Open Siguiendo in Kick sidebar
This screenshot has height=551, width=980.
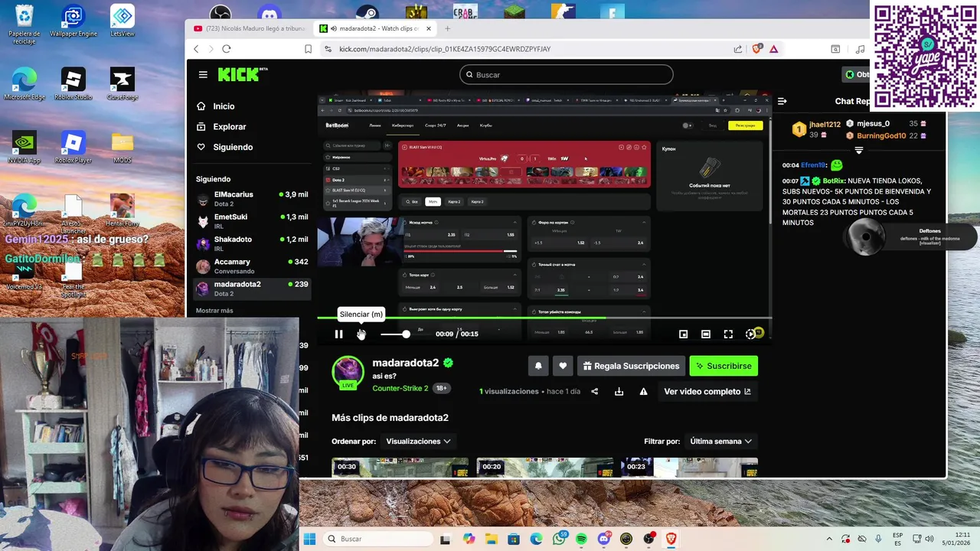point(232,147)
